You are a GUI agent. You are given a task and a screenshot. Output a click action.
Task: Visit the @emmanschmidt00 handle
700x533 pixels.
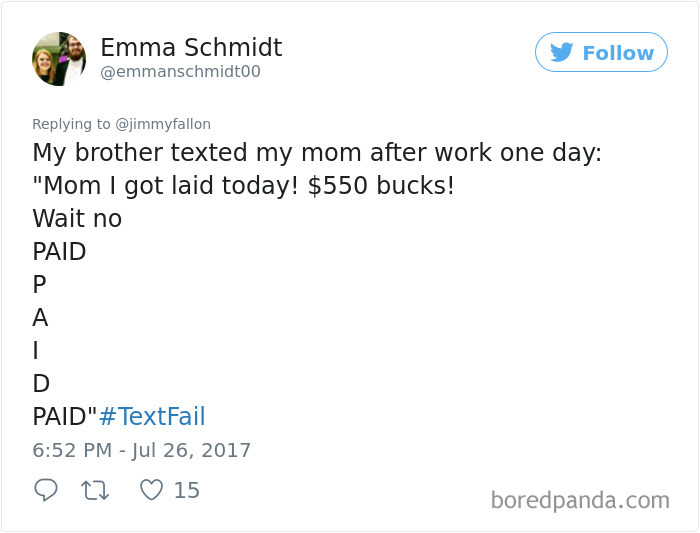(x=180, y=71)
